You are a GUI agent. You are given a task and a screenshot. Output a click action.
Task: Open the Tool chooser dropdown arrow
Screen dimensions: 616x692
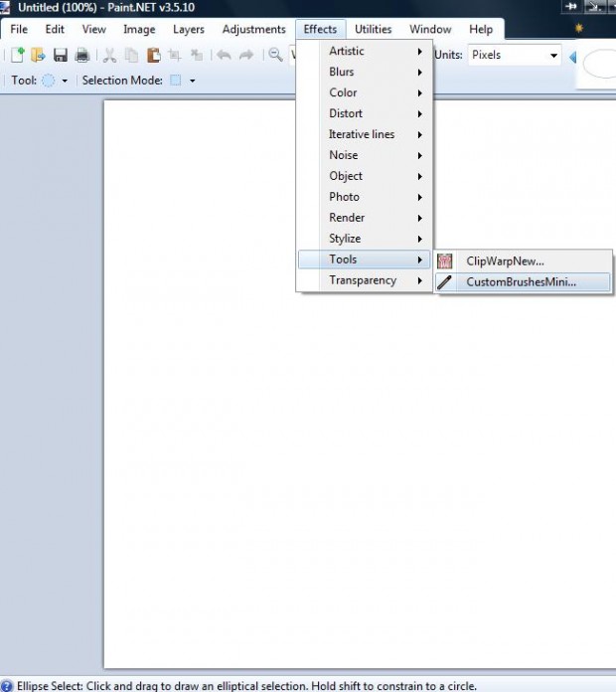click(65, 81)
